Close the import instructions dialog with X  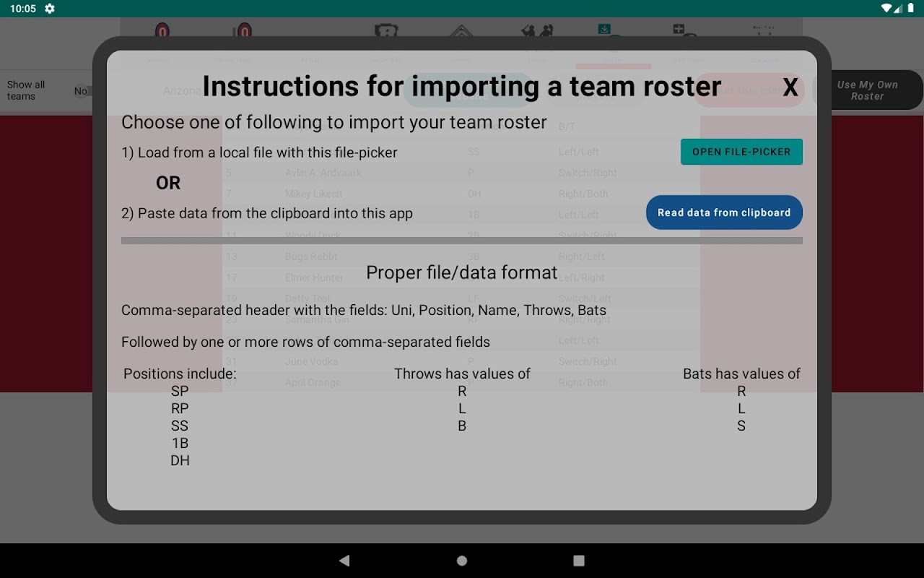790,87
